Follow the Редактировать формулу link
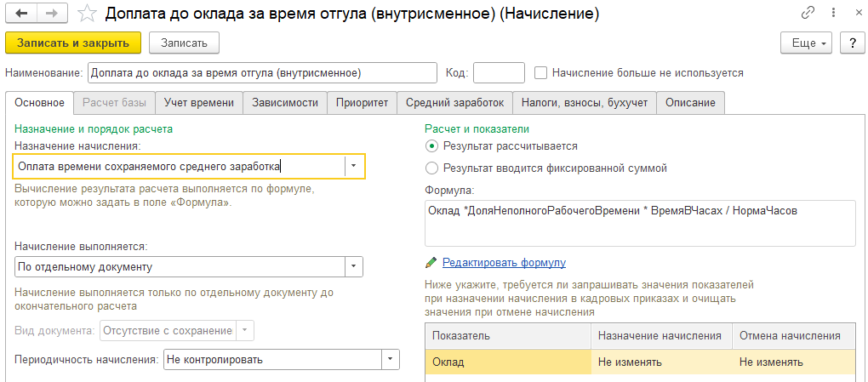Image resolution: width=868 pixels, height=382 pixels. pos(504,263)
